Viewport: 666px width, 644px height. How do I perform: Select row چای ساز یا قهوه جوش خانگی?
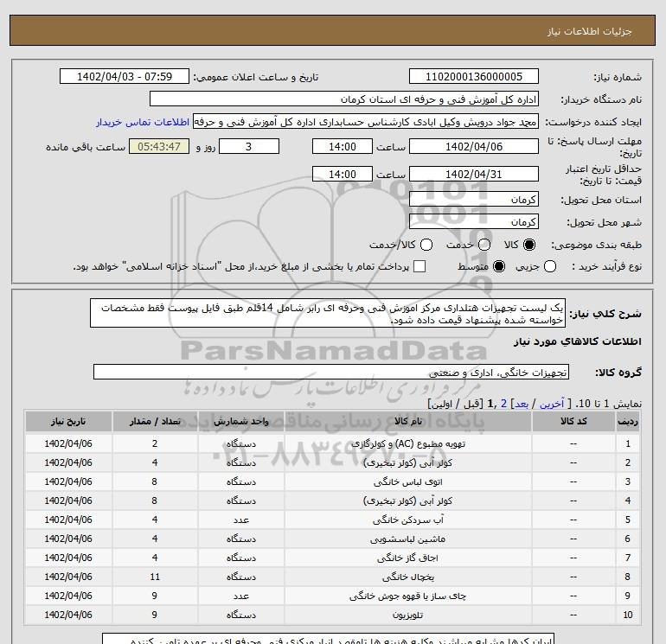click(332, 596)
